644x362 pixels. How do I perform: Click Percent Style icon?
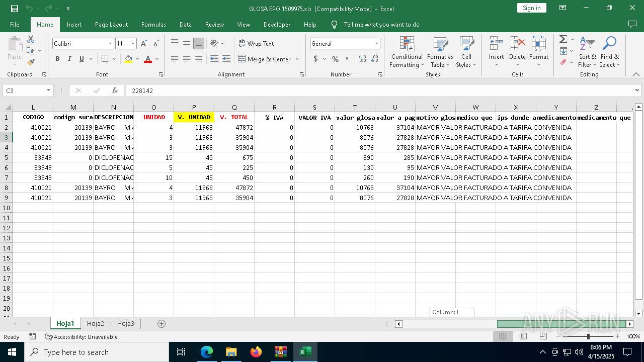[335, 59]
